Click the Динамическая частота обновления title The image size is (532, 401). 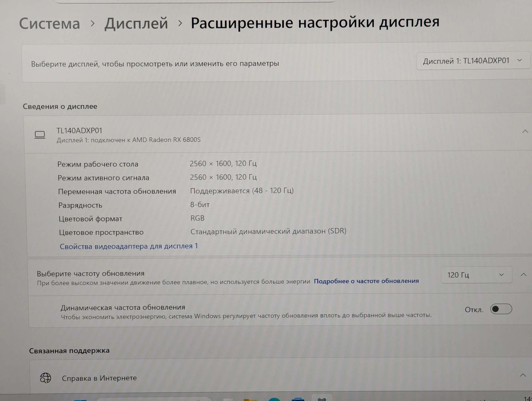point(123,307)
